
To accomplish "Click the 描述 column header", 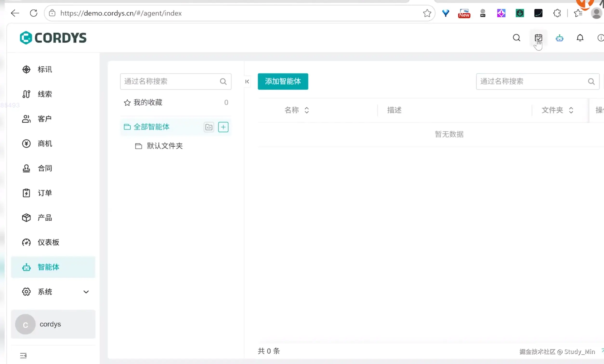I will click(x=394, y=110).
